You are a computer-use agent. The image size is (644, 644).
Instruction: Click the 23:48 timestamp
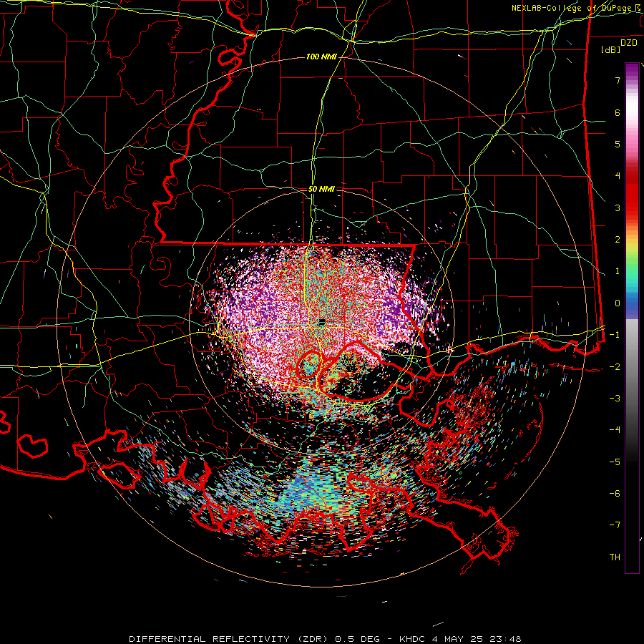coord(504,639)
